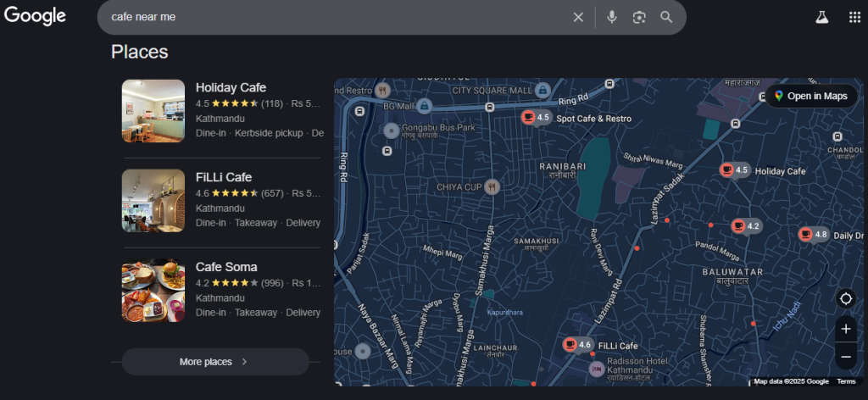Click the More places button

pos(215,362)
